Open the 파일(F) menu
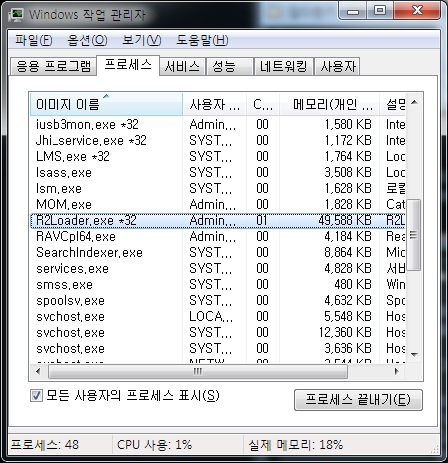The height and width of the screenshot is (463, 448). (34, 40)
